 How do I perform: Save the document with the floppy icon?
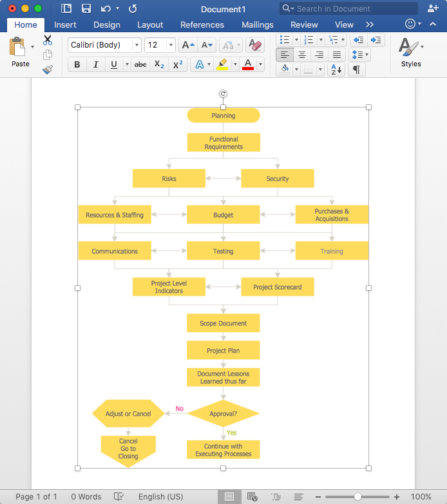86,8
